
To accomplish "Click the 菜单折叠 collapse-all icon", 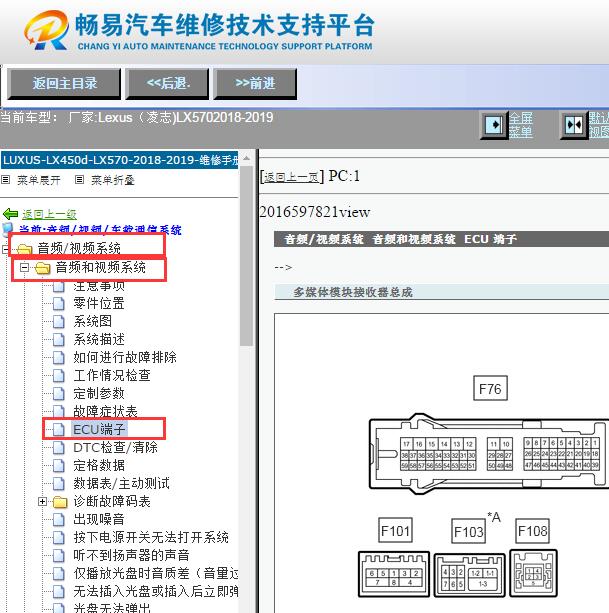I will (x=79, y=180).
